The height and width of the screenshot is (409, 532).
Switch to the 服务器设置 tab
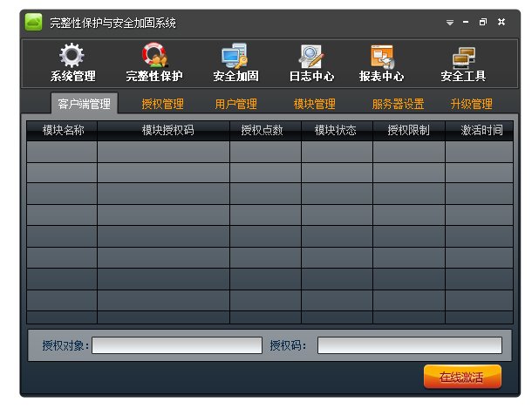398,104
